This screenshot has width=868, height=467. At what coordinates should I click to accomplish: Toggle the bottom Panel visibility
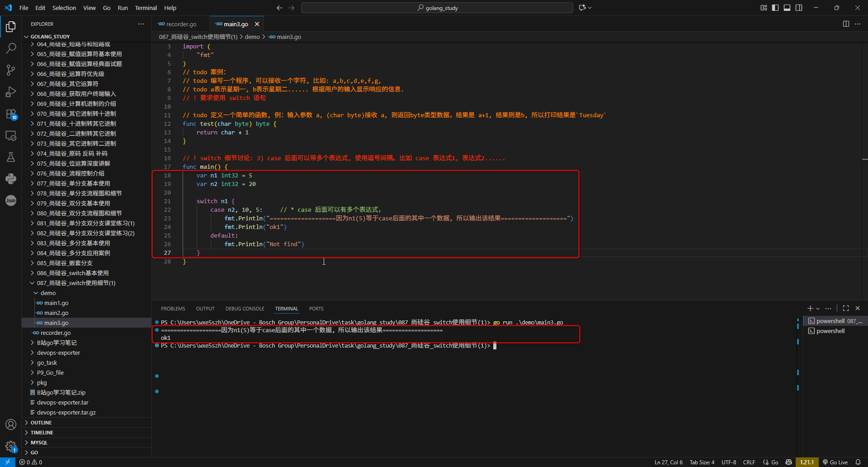[787, 8]
